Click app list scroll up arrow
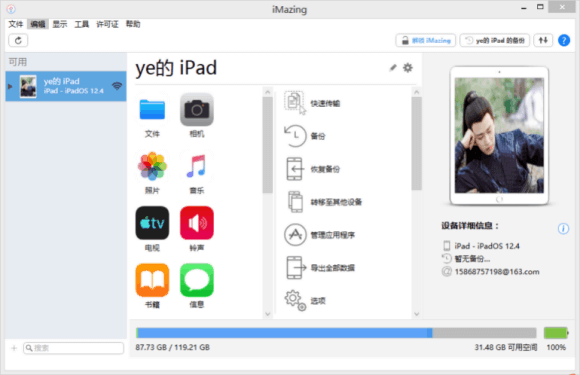 click(268, 92)
